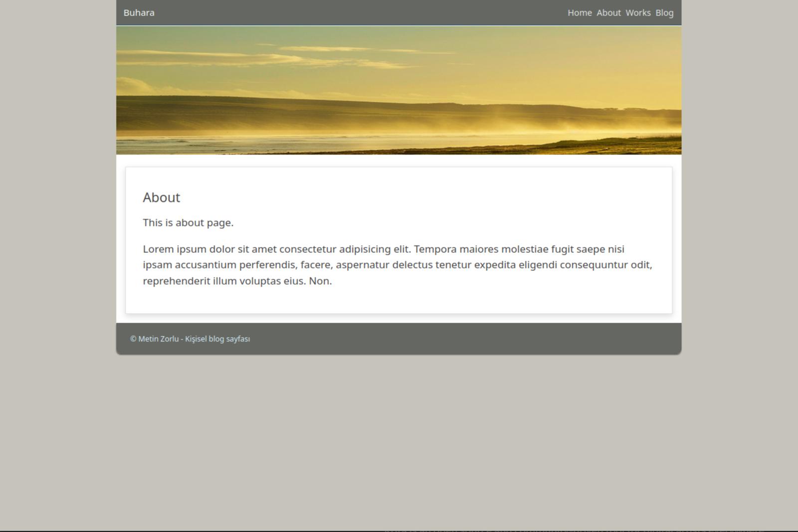
Task: Click the word "consequuntur" in the paragraph
Action: (x=594, y=265)
